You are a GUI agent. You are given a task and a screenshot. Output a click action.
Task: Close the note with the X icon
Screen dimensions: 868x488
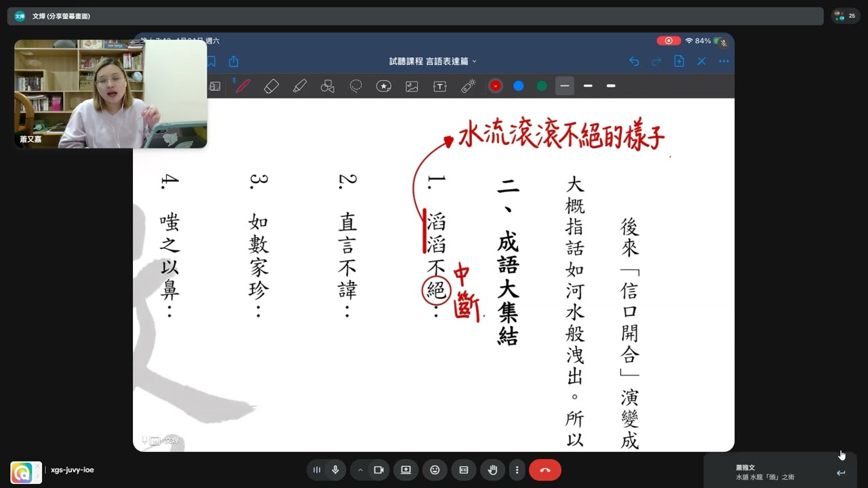(701, 61)
